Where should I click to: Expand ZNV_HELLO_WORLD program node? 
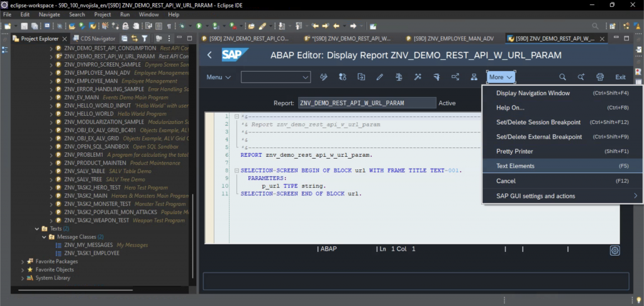(x=51, y=113)
